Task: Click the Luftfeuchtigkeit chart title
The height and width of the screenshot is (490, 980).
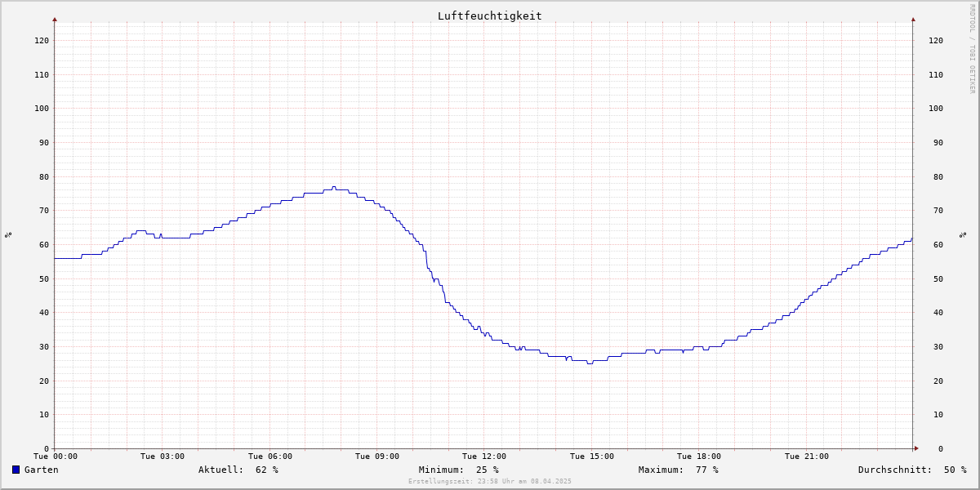Action: [x=489, y=16]
